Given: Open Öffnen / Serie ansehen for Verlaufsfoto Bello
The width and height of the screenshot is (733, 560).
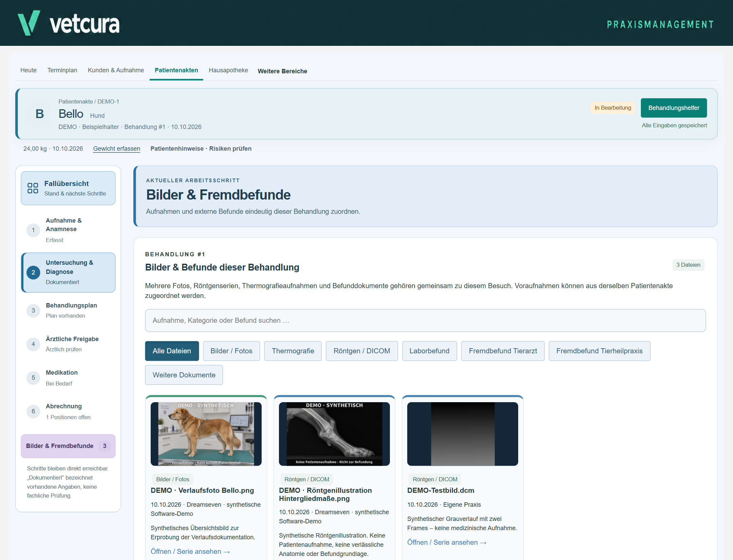Looking at the screenshot, I should pos(190,552).
